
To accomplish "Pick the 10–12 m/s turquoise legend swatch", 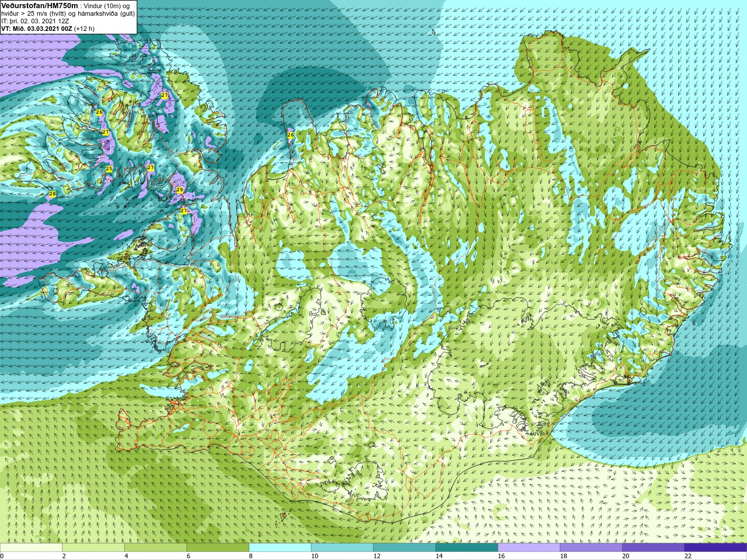I will [x=342, y=548].
